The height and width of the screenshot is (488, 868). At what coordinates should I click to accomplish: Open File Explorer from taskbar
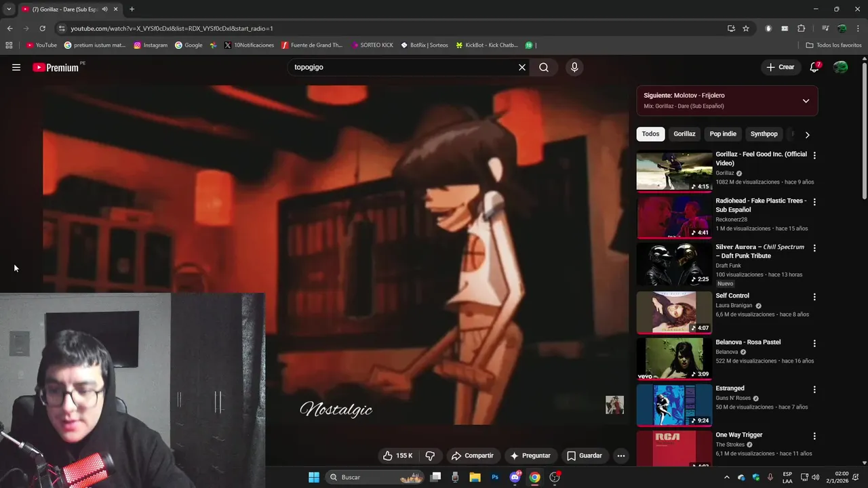coord(475,477)
